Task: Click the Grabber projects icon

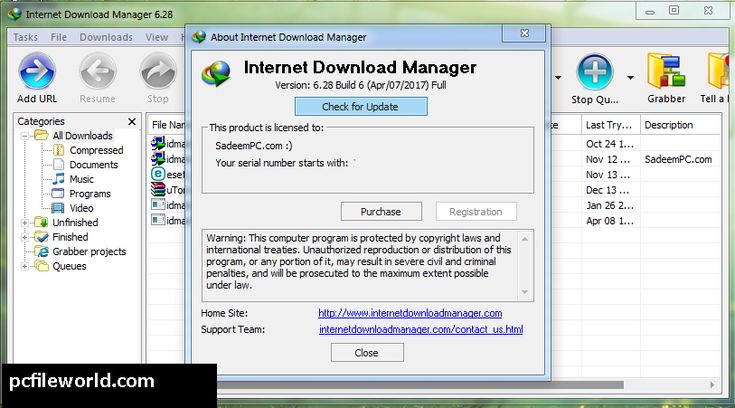Action: 42,251
